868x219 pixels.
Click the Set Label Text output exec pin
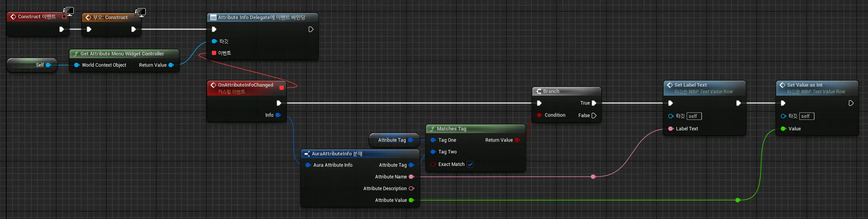(738, 103)
